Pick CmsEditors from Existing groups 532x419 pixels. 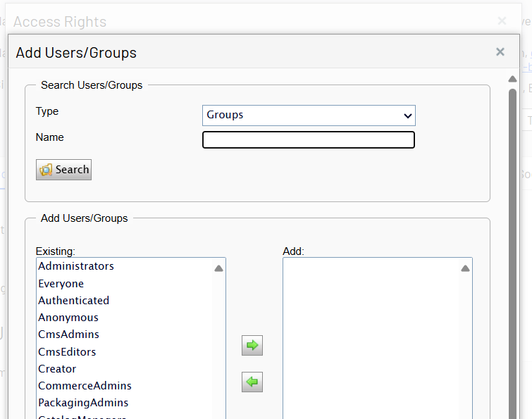[68, 352]
